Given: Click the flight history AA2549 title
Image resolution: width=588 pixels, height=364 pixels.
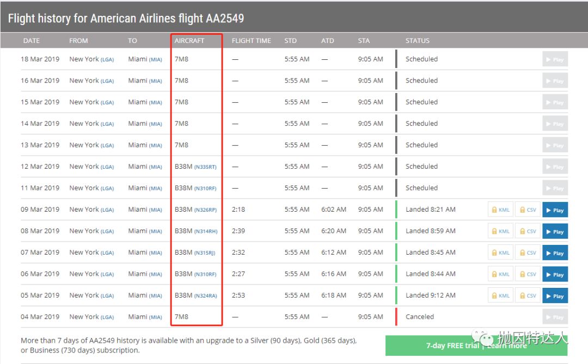Looking at the screenshot, I should [x=126, y=18].
